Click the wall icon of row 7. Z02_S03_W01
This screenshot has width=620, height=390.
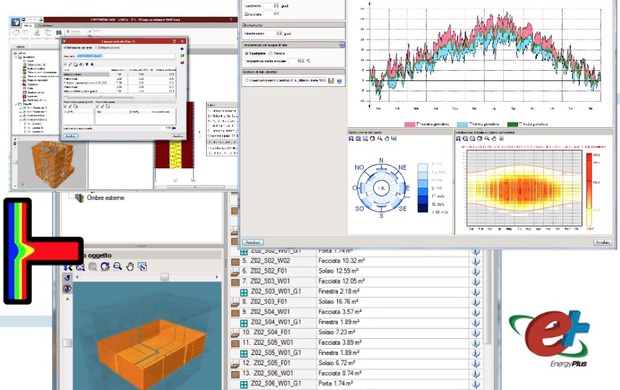coord(235,282)
